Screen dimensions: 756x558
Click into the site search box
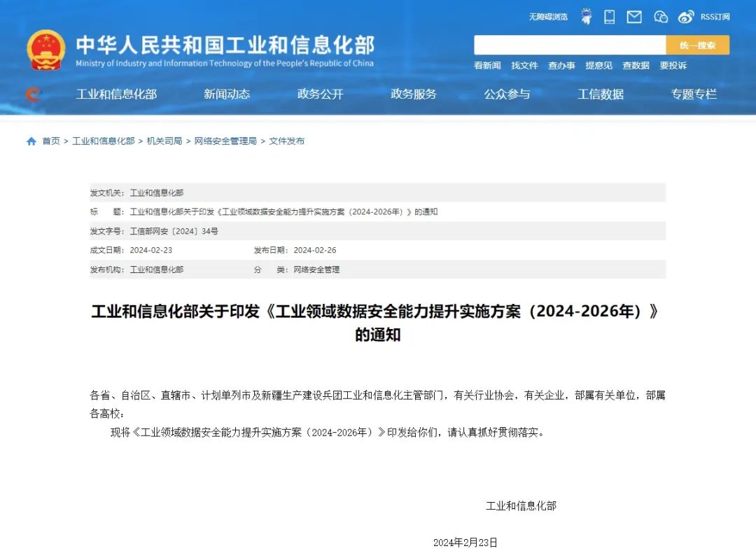570,45
